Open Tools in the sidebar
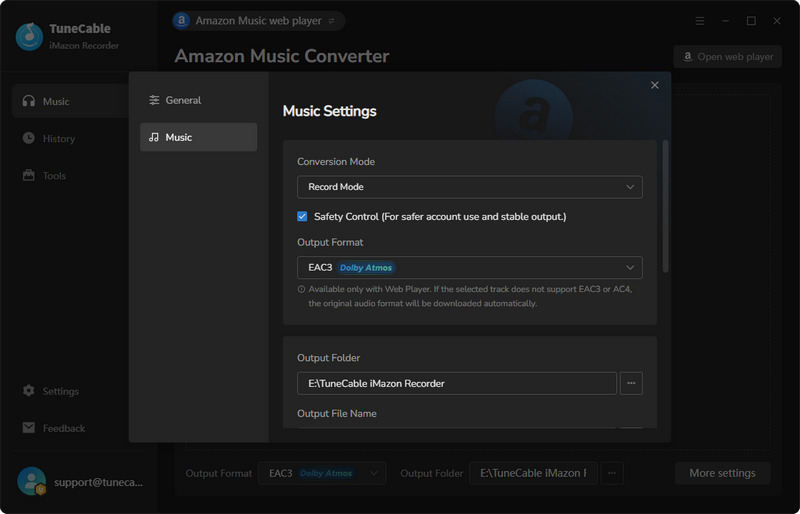 (x=44, y=176)
